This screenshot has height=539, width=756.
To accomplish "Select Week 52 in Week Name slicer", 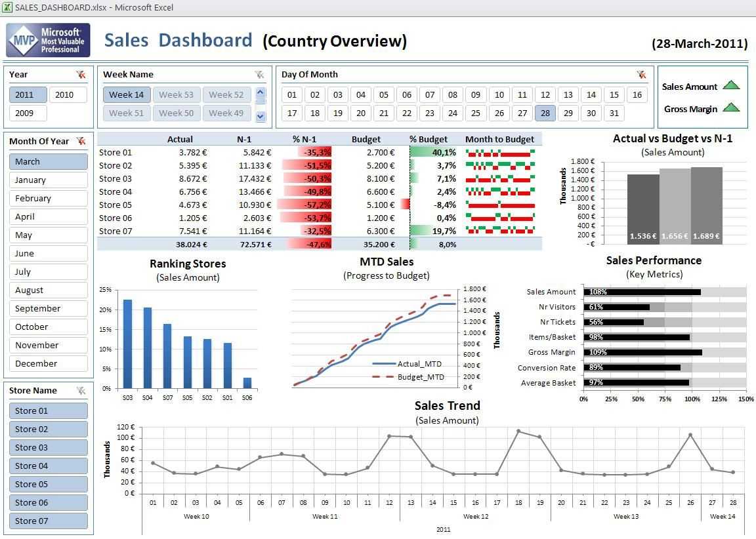I will point(226,95).
